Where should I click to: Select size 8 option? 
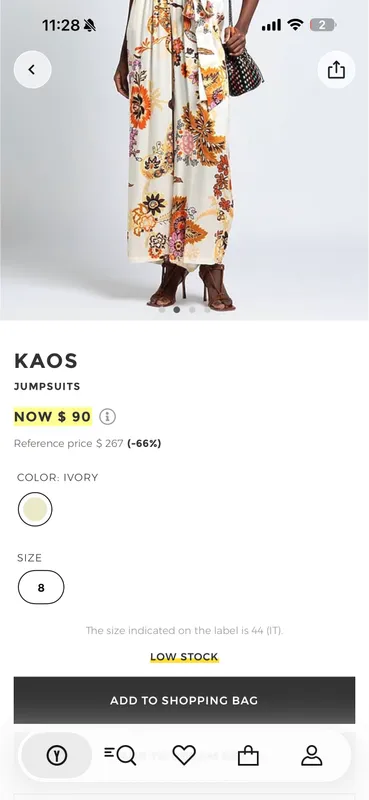click(41, 587)
